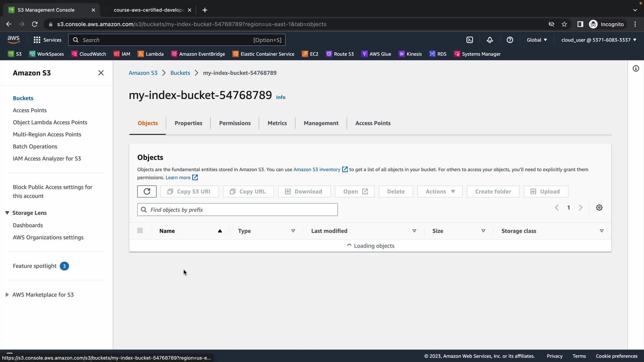Switch to the Permissions tab
This screenshot has width=644, height=362.
pos(235,123)
